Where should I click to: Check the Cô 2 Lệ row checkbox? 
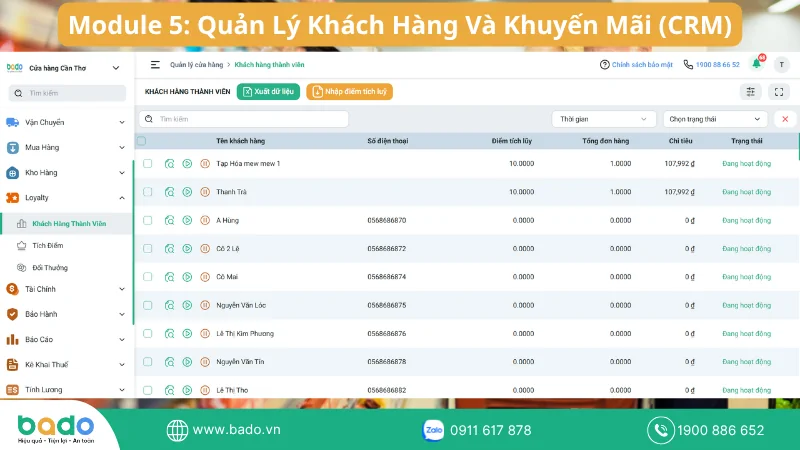(x=147, y=248)
